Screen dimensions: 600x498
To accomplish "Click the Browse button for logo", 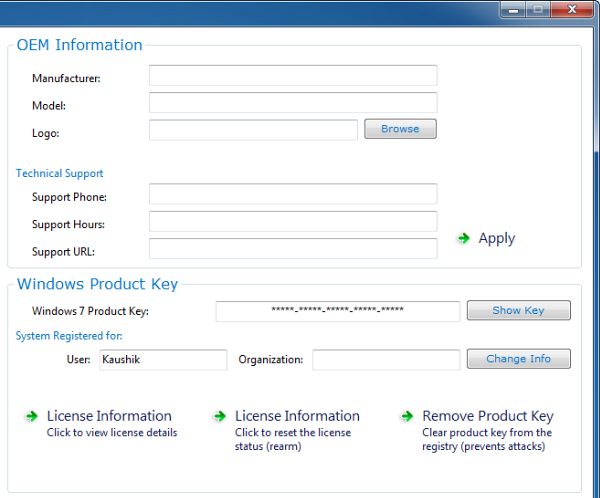I will (400, 129).
